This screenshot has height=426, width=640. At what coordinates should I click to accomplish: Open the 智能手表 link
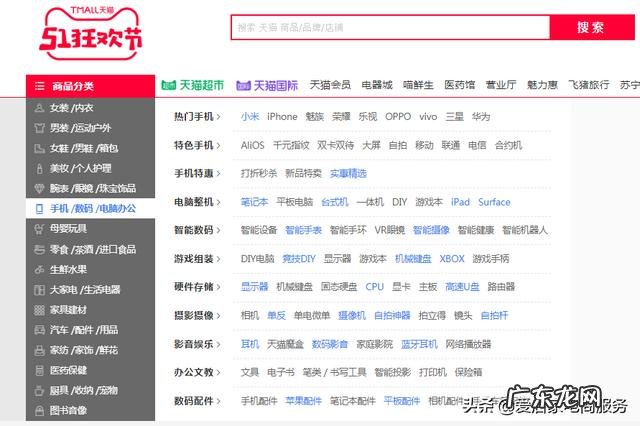pos(303,230)
